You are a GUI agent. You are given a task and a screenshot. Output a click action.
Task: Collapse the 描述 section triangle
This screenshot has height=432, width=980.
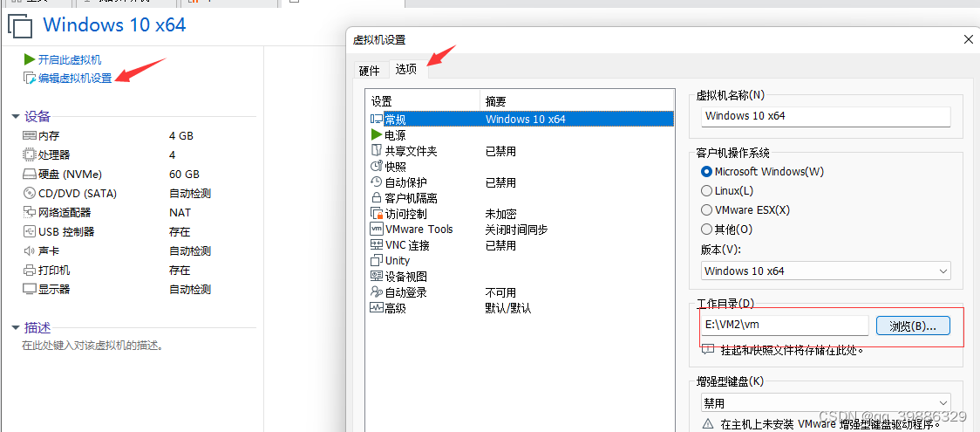point(16,327)
